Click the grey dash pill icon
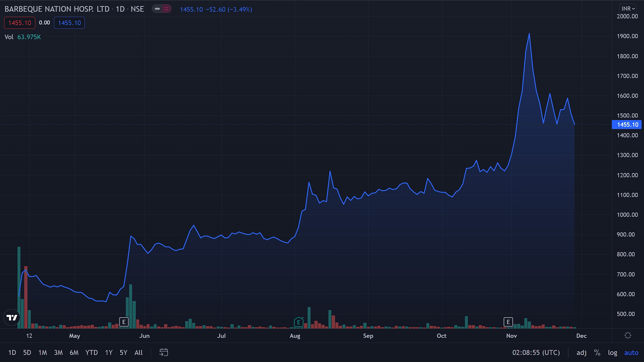The image size is (644, 362). tap(157, 9)
